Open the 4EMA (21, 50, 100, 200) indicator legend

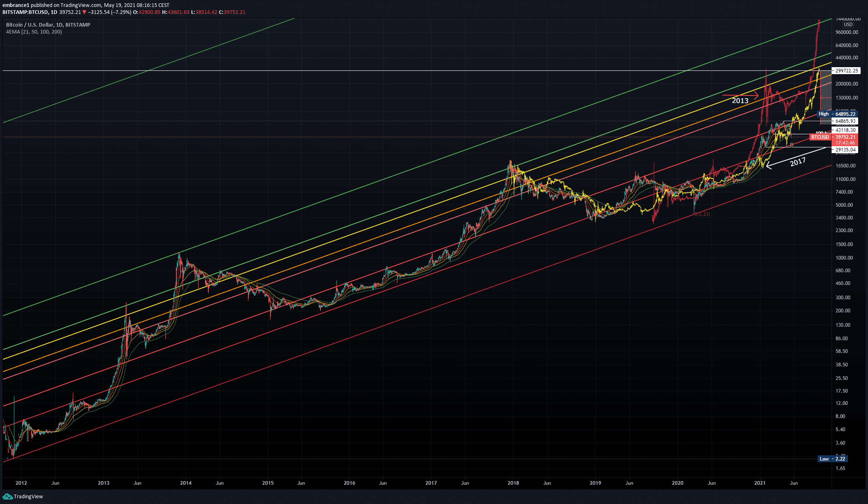point(34,32)
